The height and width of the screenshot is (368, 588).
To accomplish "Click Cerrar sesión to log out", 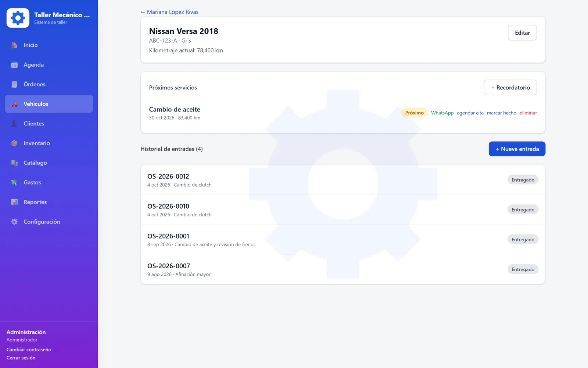I will click(x=21, y=358).
